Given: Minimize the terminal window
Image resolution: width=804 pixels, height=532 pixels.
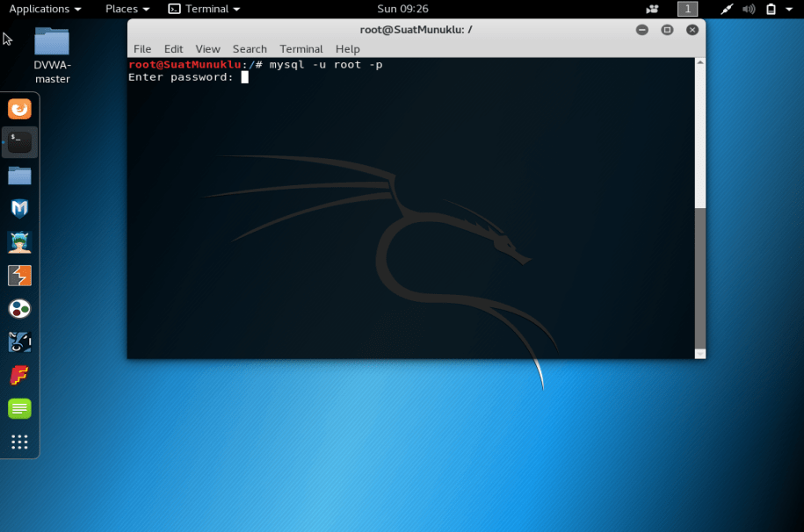Looking at the screenshot, I should [642, 30].
